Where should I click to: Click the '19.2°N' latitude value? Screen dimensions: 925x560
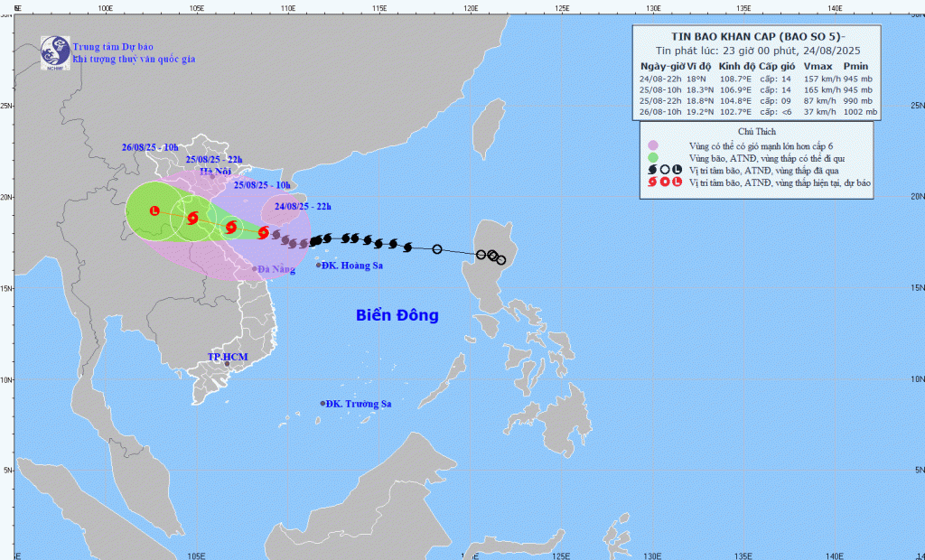(x=700, y=111)
